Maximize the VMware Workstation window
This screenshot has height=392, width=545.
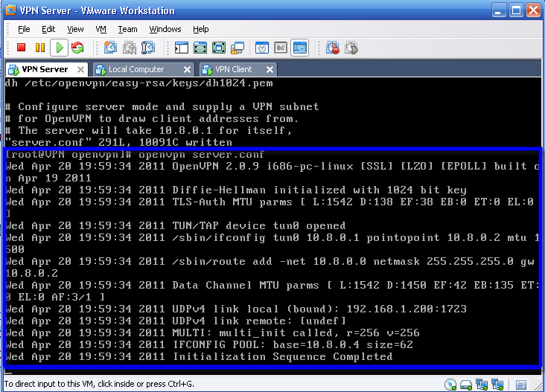(516, 10)
